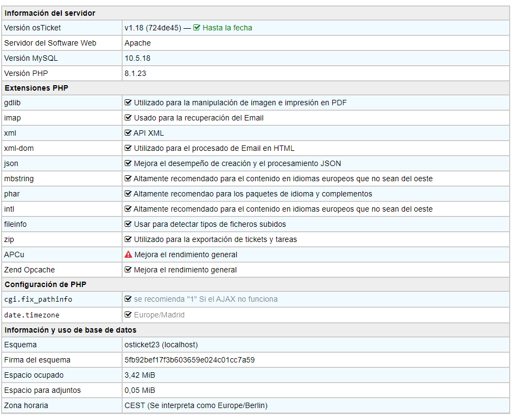514x420 pixels.
Task: Click the PHP version 8.1.23 value
Action: pos(135,73)
